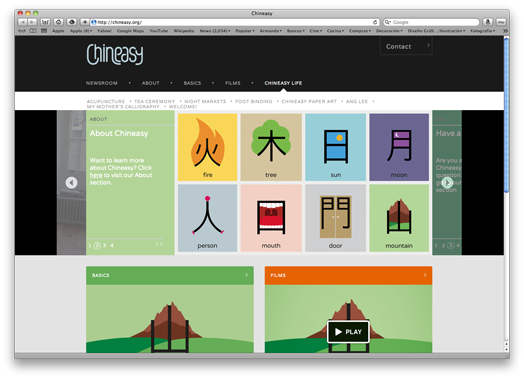Image resolution: width=524 pixels, height=379 pixels.
Task: Click the arrow on Films header
Action: pos(425,275)
